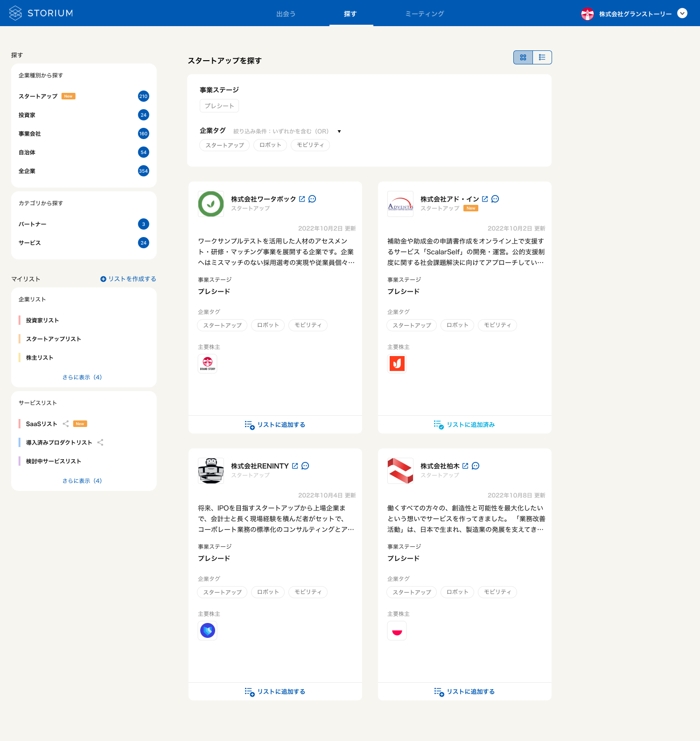Open 検討中サービスリスト

point(54,461)
